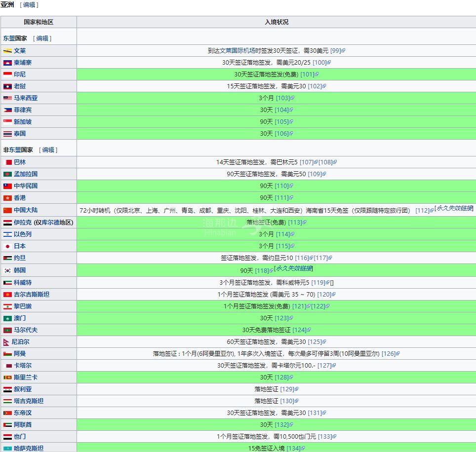
Task: Click the Qatar flag icon
Action: (7, 366)
